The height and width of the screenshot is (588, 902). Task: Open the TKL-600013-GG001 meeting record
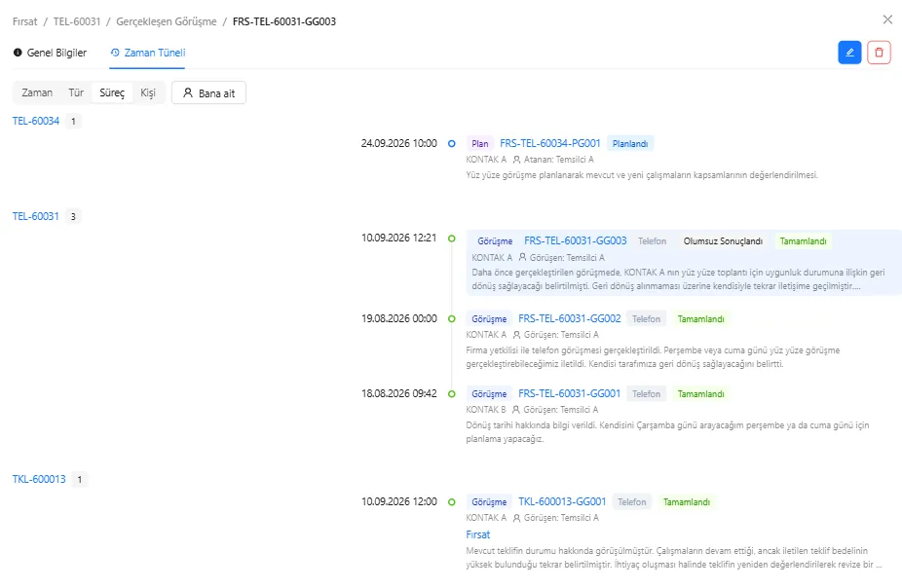(x=562, y=501)
